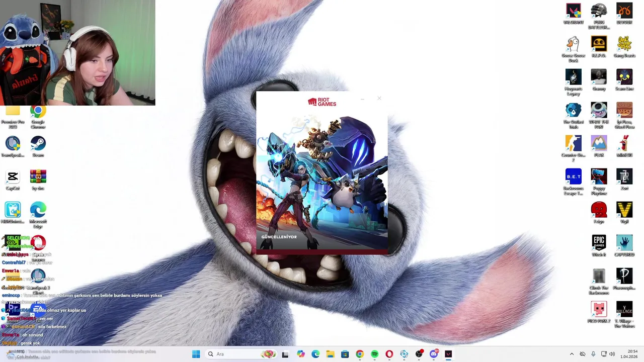The image size is (644, 362).
Task: Open the DEVOUR desktop shortcut
Action: click(x=624, y=14)
